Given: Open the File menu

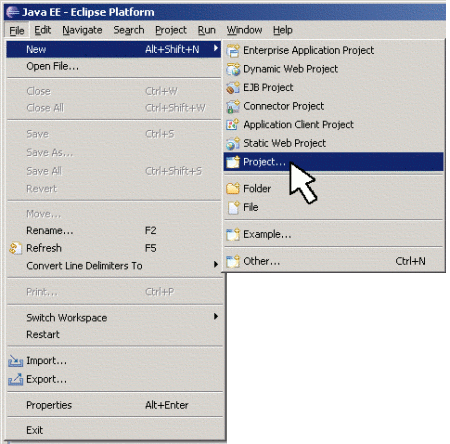Looking at the screenshot, I should tap(17, 31).
